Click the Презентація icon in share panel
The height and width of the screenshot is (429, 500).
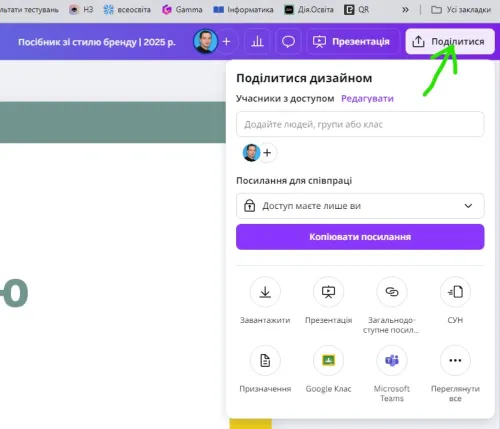pos(329,292)
